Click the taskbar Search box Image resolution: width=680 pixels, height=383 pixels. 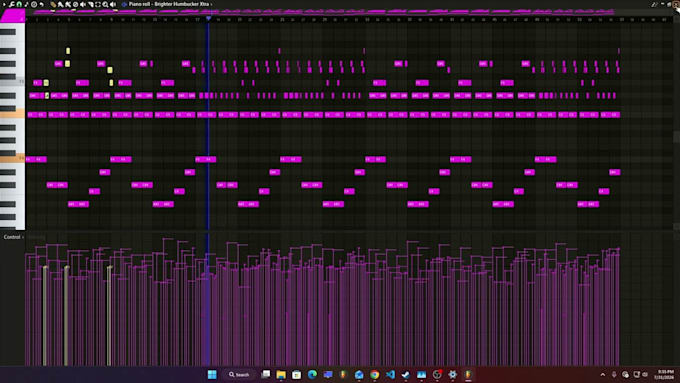(239, 375)
